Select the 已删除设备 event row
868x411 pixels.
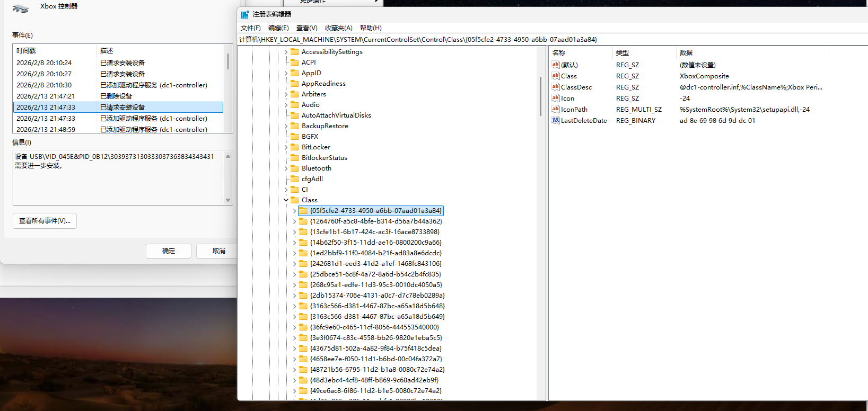pos(118,96)
